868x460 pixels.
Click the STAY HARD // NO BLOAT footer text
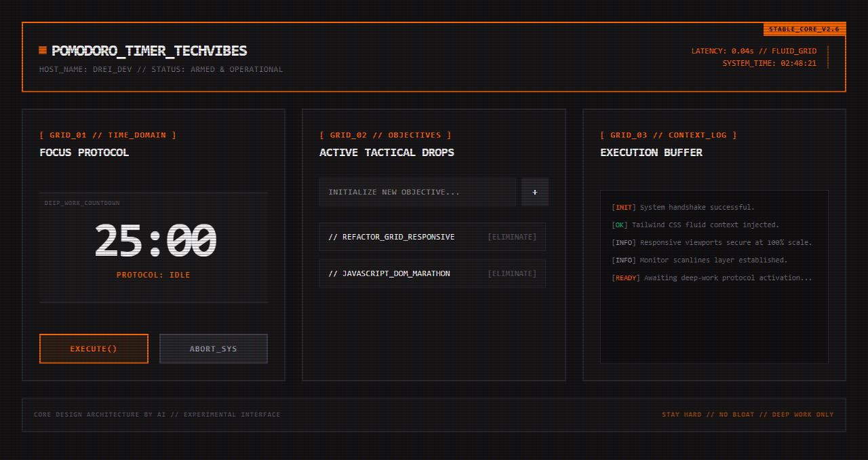pos(748,415)
